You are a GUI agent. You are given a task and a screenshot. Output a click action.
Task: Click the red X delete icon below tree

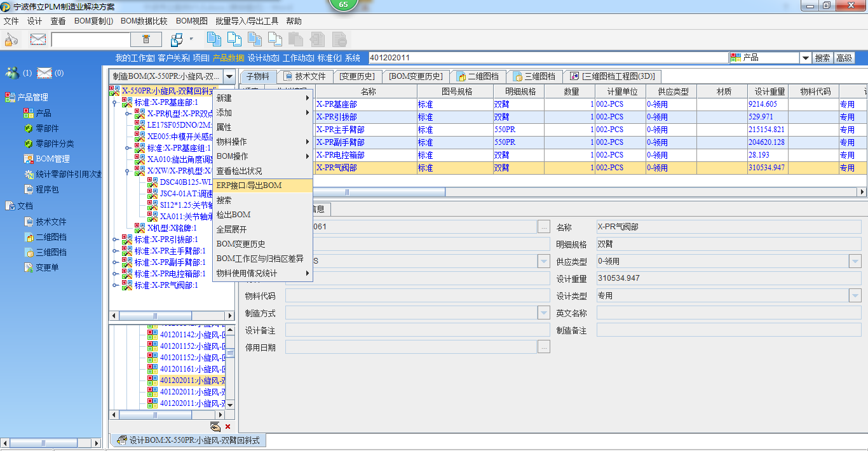point(227,427)
